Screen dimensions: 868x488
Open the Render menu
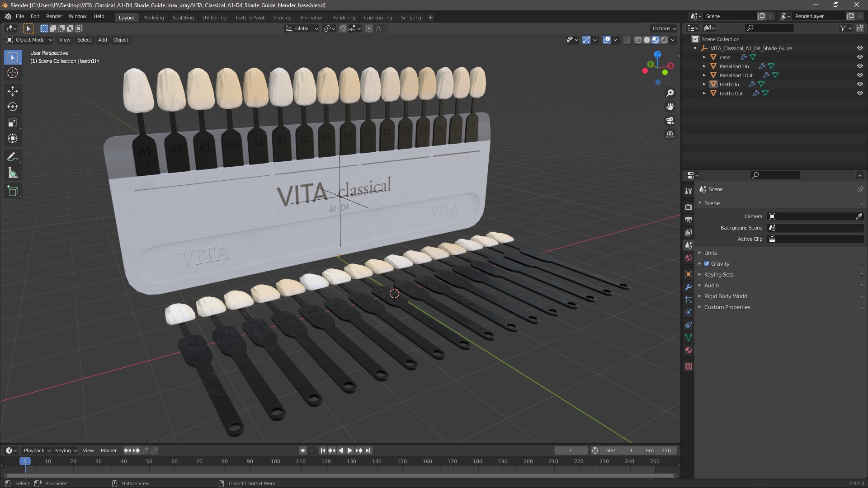point(54,16)
